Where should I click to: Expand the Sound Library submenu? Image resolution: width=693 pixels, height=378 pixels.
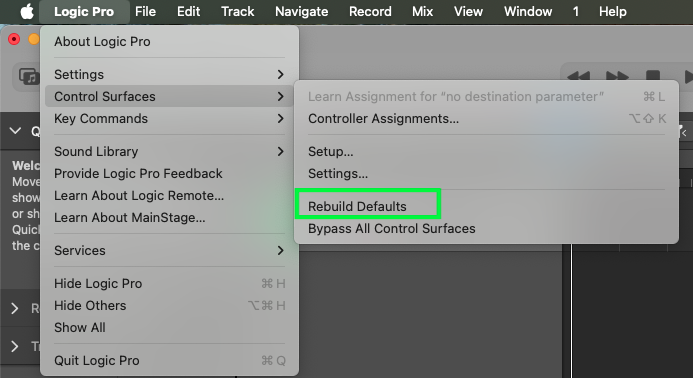(169, 152)
